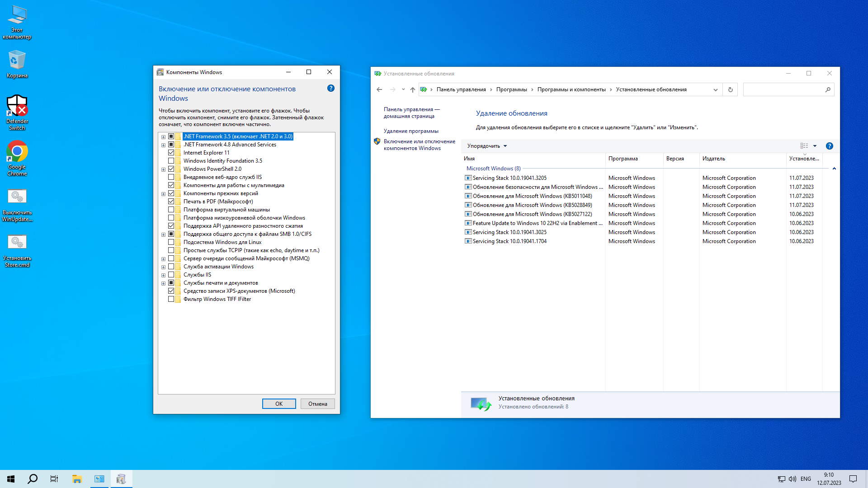The width and height of the screenshot is (868, 488).
Task: Click the OK button
Action: tap(279, 404)
